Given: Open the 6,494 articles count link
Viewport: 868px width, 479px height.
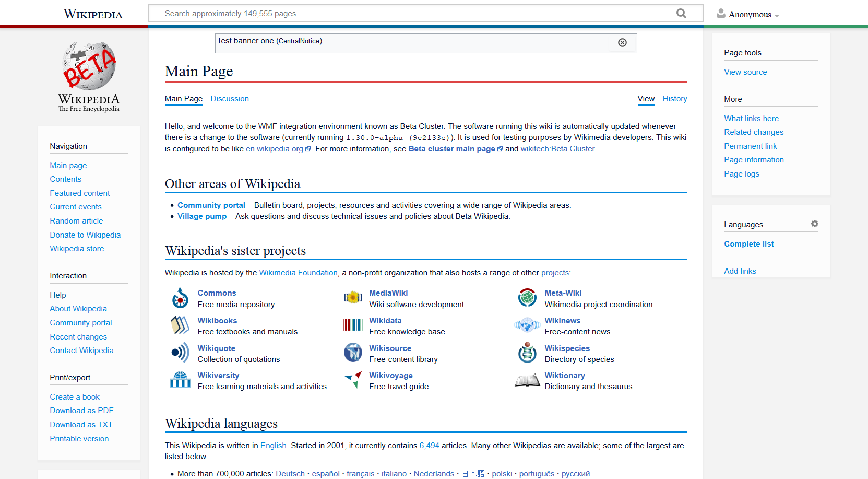Looking at the screenshot, I should click(430, 446).
